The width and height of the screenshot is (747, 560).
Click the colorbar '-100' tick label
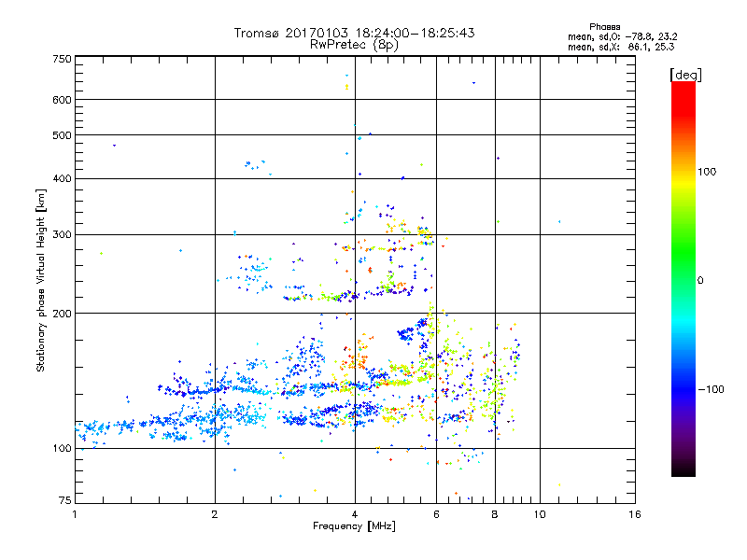tap(711, 389)
